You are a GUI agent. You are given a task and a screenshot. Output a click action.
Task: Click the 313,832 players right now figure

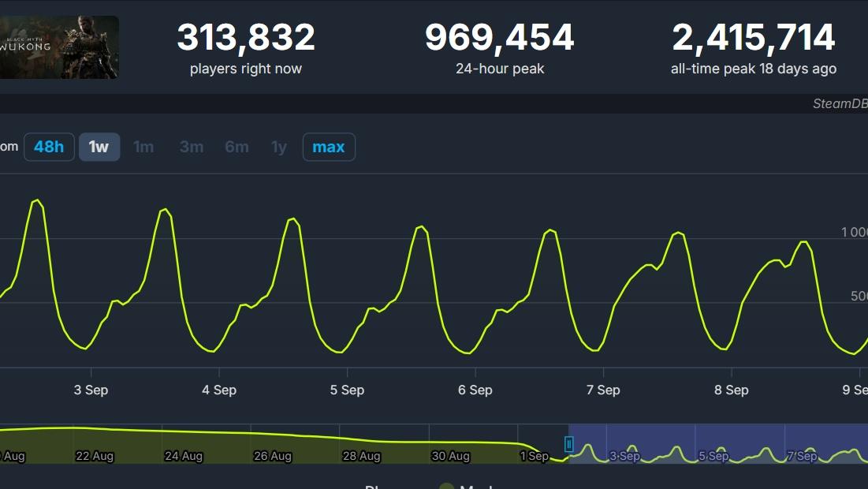click(x=246, y=37)
